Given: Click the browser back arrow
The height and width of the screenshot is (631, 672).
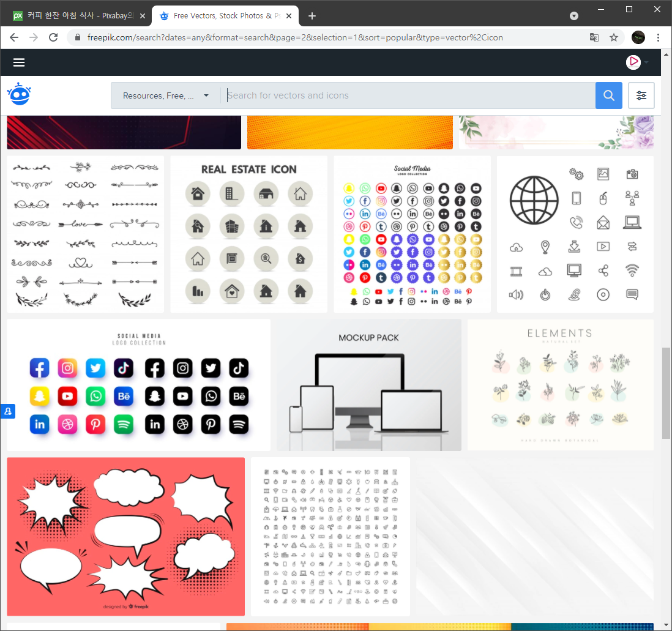Looking at the screenshot, I should (14, 37).
